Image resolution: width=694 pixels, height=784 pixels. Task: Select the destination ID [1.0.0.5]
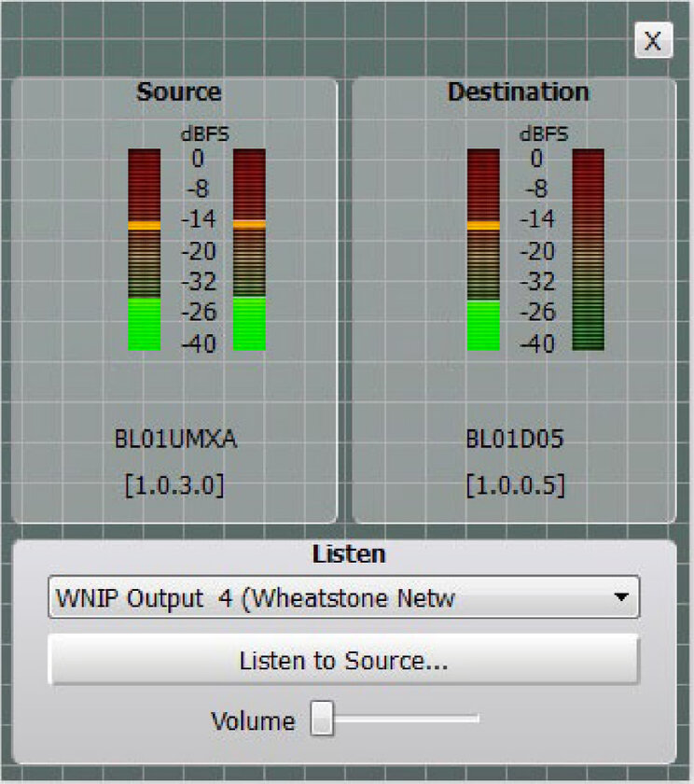click(x=515, y=485)
